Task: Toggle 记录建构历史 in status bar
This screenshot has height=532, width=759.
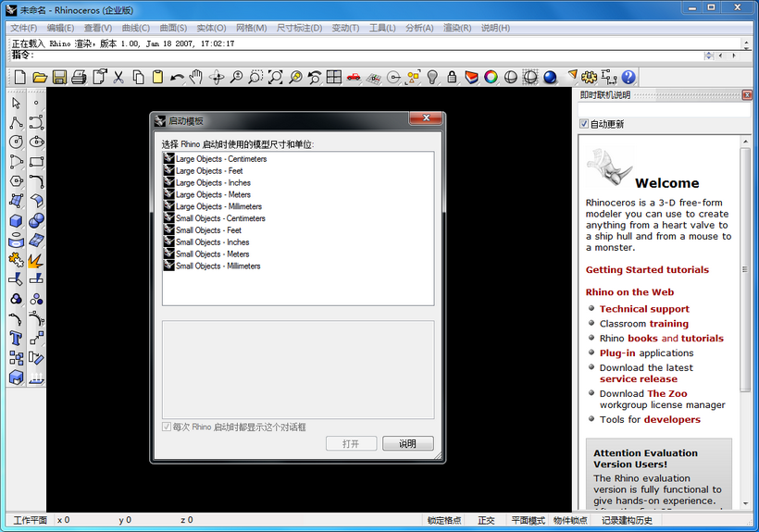Action: pos(627,520)
